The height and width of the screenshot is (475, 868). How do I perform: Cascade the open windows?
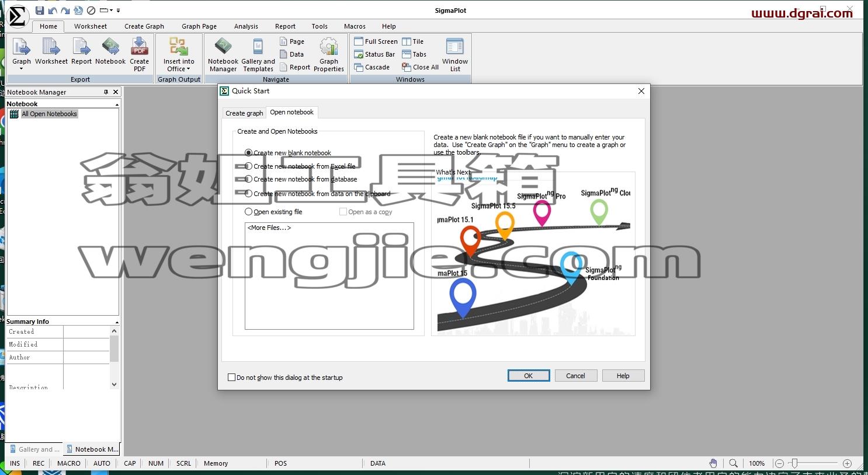pyautogui.click(x=371, y=67)
